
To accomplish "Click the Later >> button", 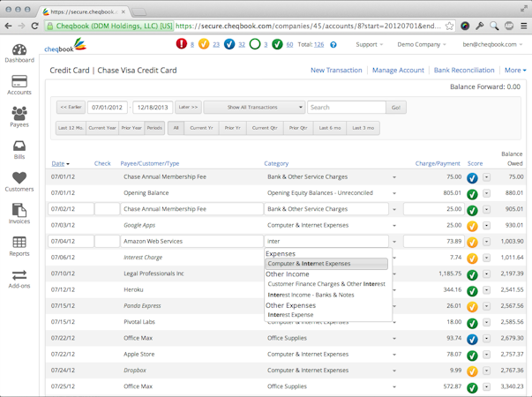I will (x=188, y=108).
